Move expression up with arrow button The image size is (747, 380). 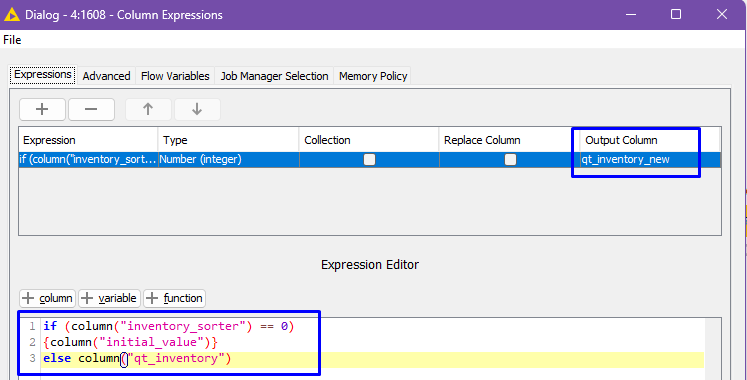(x=148, y=110)
